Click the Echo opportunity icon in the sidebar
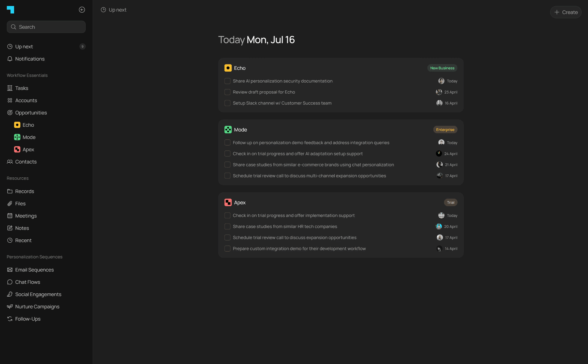Image resolution: width=588 pixels, height=364 pixels. click(x=17, y=125)
